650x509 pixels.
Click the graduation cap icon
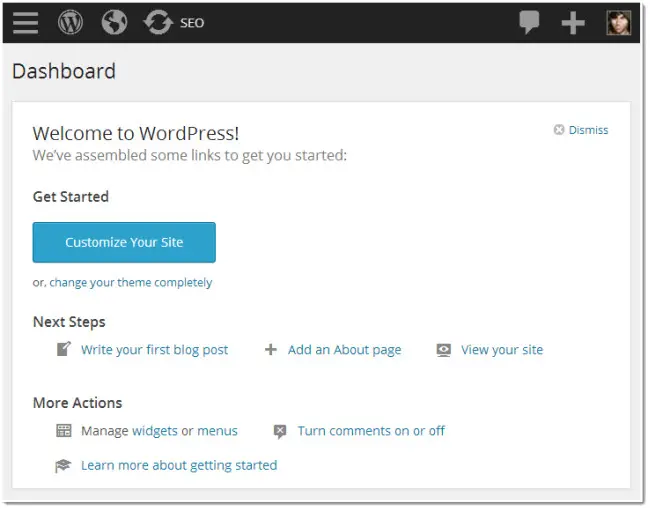point(63,465)
